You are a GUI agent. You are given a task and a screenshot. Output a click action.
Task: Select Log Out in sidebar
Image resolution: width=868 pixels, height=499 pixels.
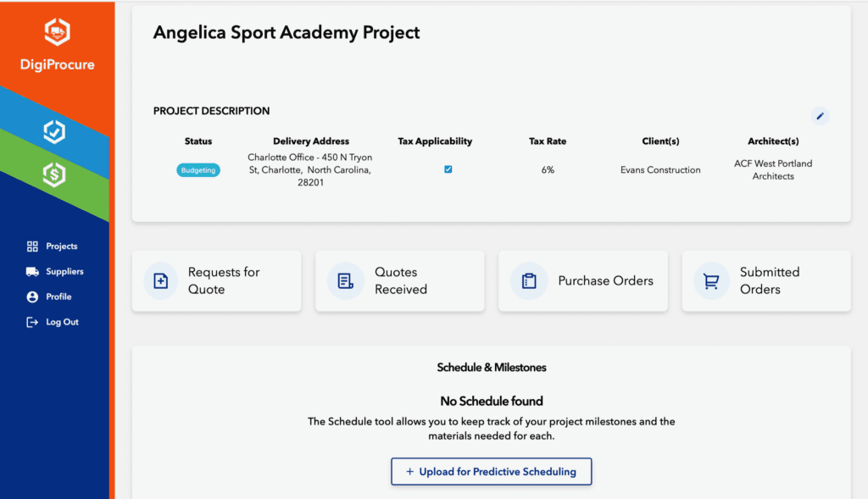[62, 323]
